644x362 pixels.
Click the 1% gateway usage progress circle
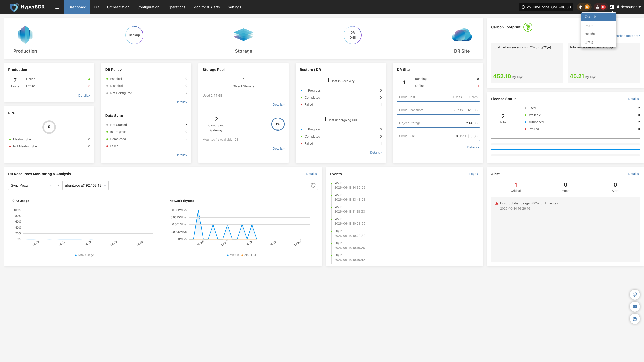278,124
